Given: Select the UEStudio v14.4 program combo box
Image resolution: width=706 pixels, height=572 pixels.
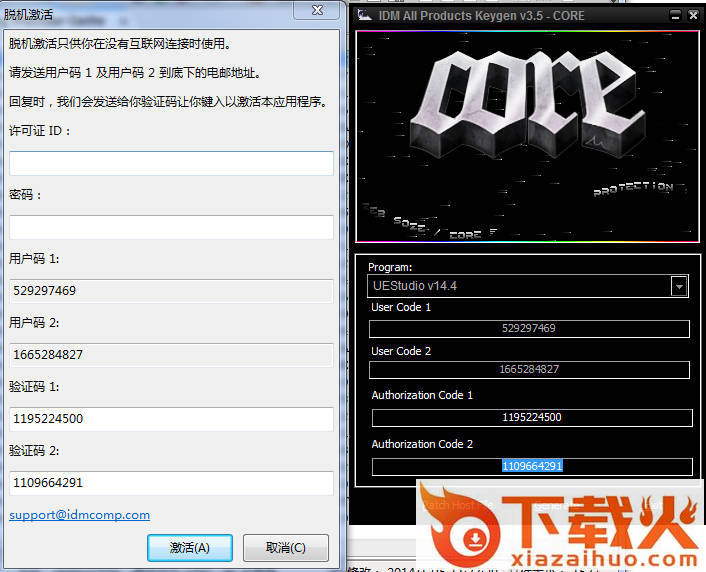Looking at the screenshot, I should click(528, 286).
